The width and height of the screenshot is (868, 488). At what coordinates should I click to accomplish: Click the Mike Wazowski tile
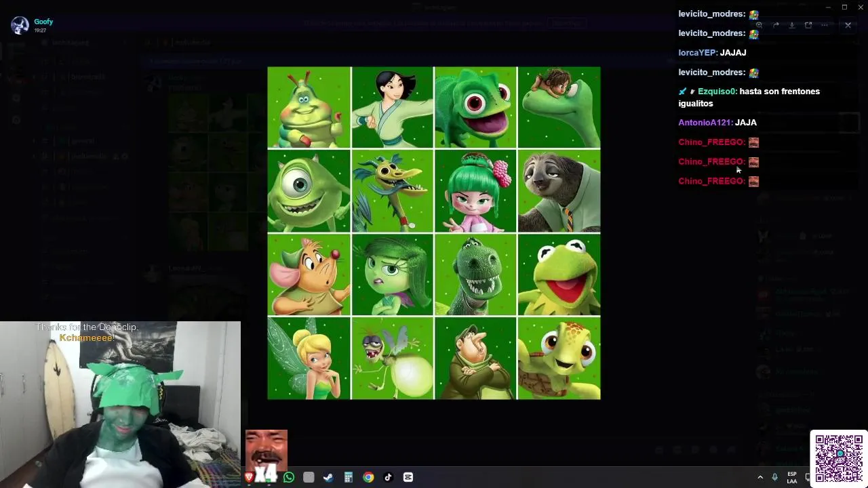(x=309, y=191)
